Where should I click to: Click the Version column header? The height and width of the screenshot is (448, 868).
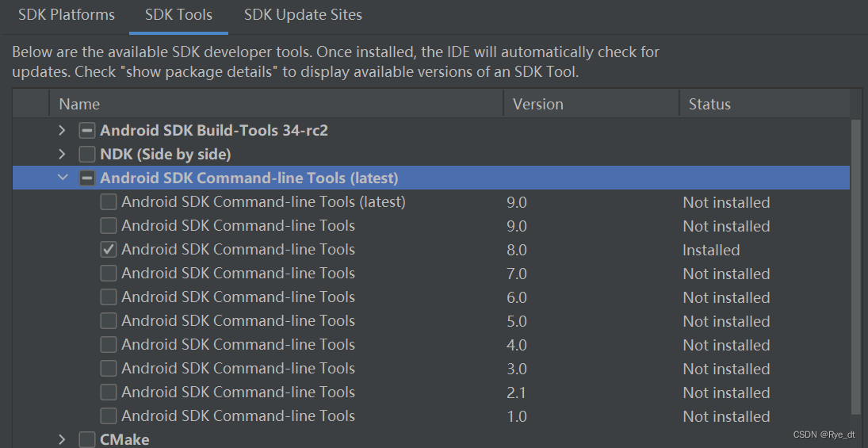(591, 104)
